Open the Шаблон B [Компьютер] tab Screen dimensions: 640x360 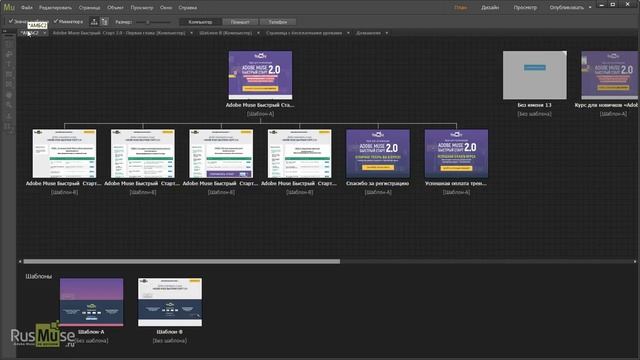coord(225,33)
